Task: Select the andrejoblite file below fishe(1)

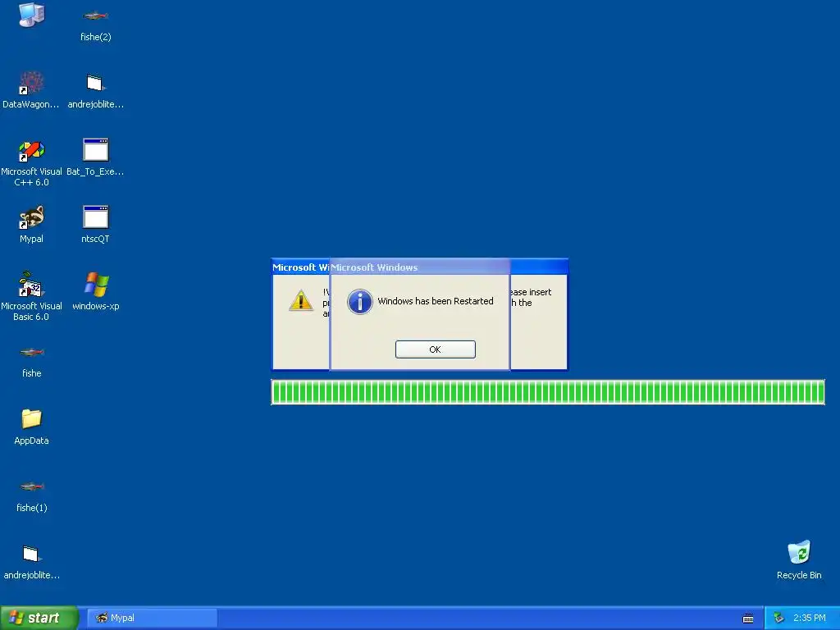Action: pos(32,562)
